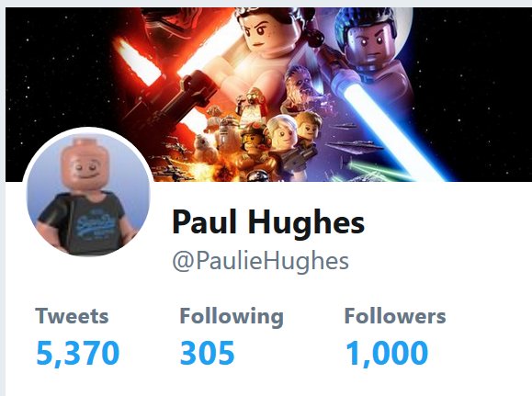Image resolution: width=532 pixels, height=396 pixels.
Task: Switch to the Followers tab
Action: (x=395, y=316)
